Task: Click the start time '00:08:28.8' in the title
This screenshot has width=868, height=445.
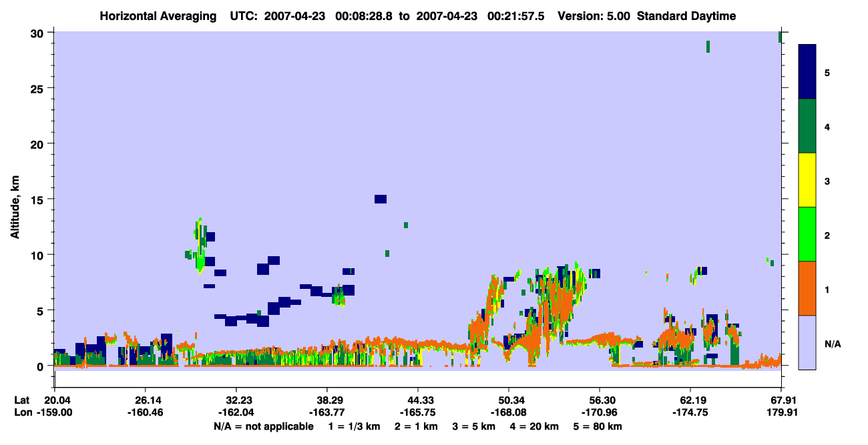Action: 364,16
